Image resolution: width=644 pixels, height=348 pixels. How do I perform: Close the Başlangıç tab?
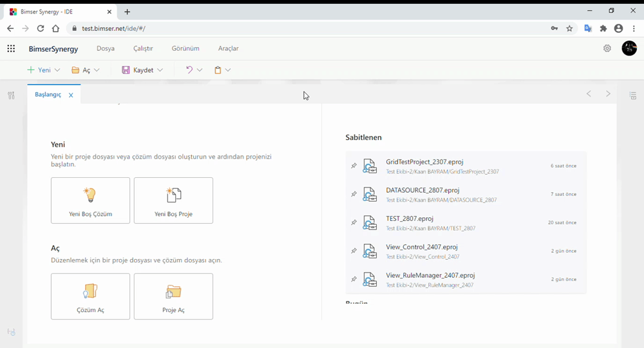pyautogui.click(x=71, y=95)
